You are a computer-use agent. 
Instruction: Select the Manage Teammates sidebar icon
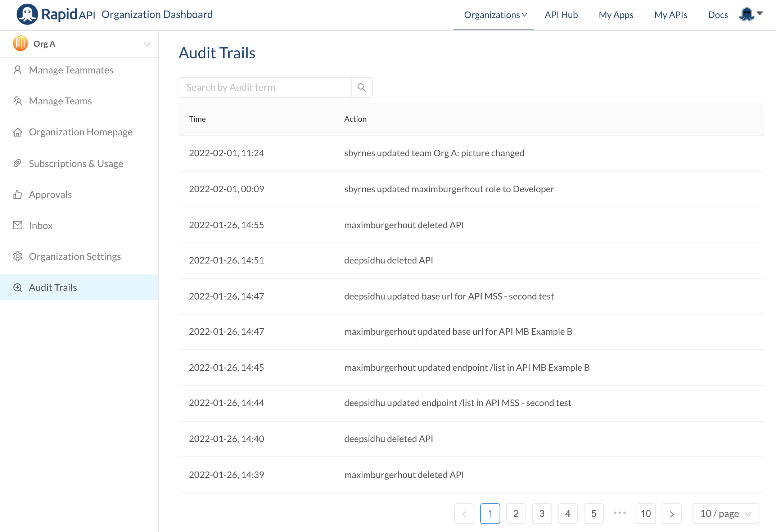(18, 70)
